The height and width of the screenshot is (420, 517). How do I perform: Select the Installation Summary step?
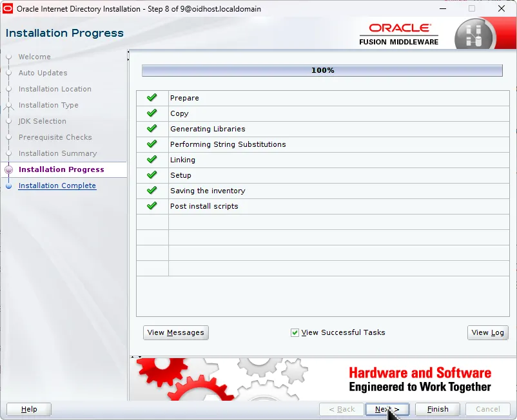click(58, 153)
